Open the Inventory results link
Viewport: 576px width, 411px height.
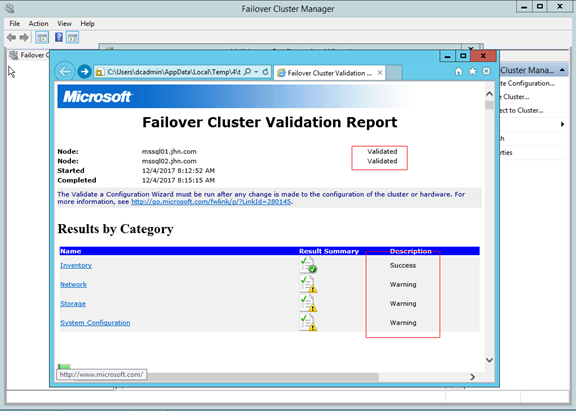tap(76, 265)
